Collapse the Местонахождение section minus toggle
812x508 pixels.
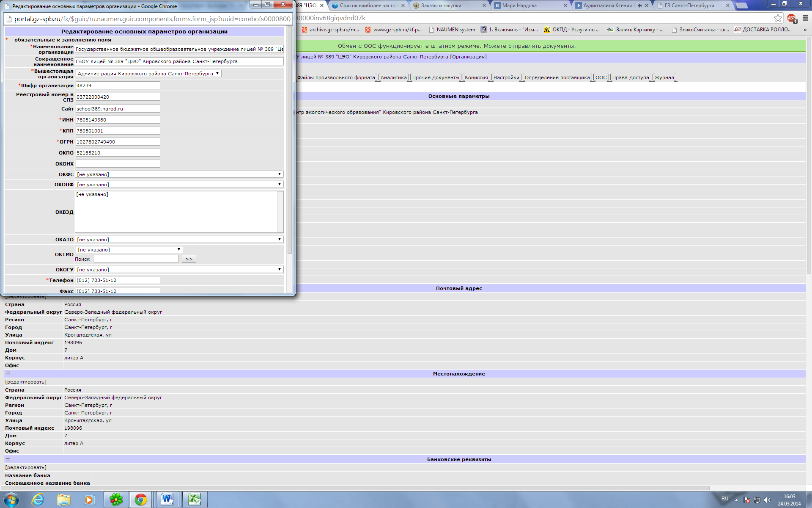8,373
